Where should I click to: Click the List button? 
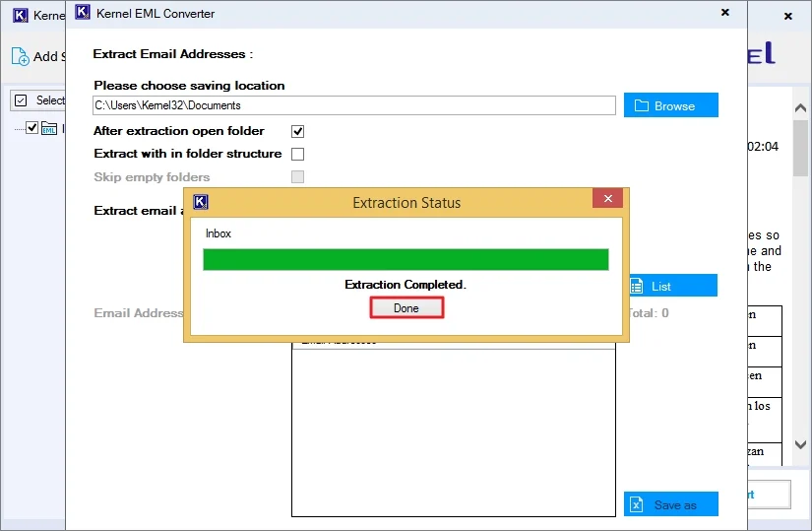click(670, 286)
